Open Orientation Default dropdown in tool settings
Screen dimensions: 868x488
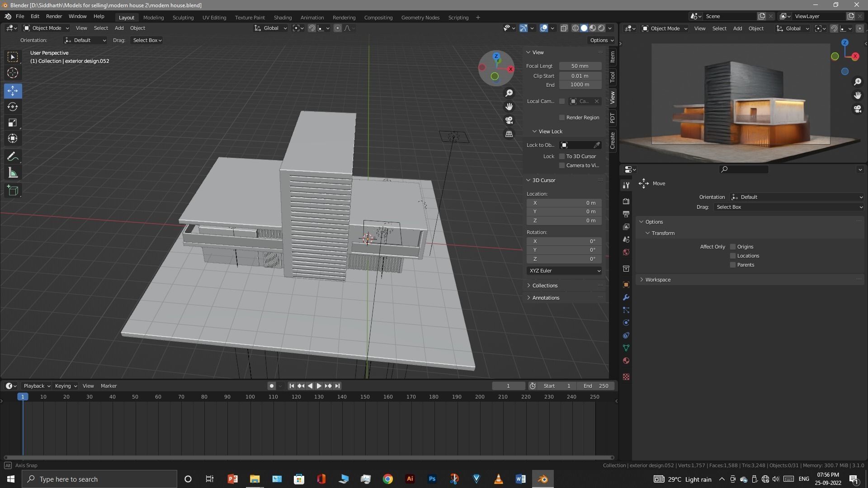(85, 40)
